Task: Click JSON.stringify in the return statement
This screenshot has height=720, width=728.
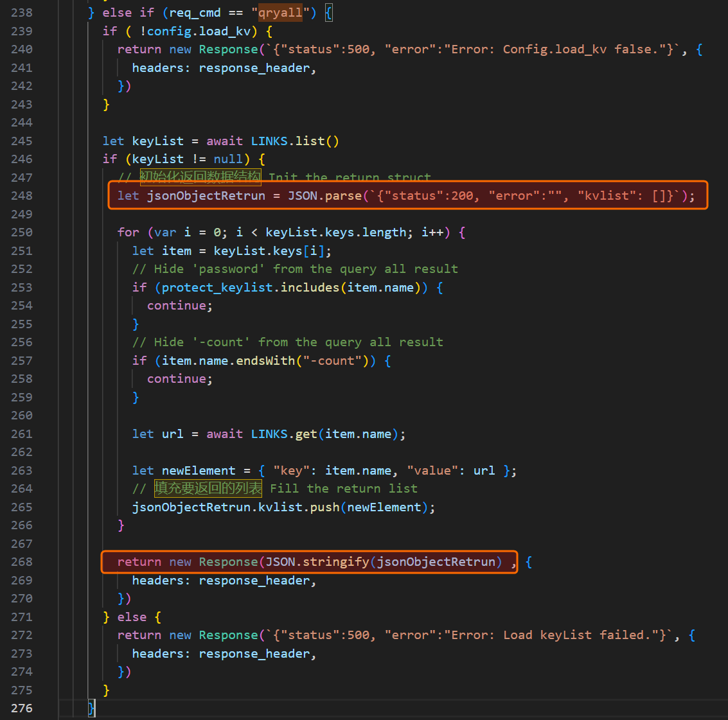Action: coord(317,562)
